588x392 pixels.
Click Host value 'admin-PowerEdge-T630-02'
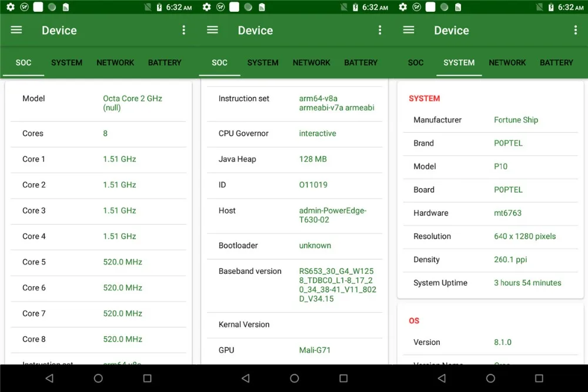333,215
